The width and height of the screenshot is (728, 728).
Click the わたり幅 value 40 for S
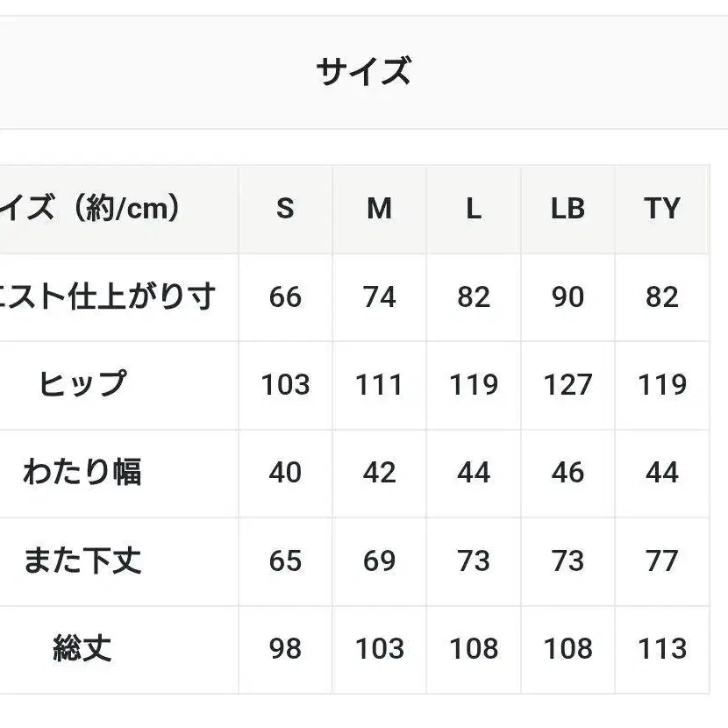(285, 473)
